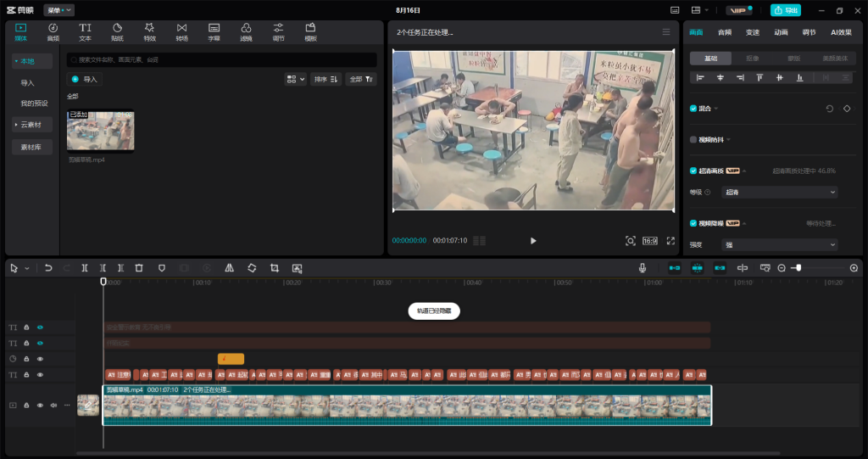The height and width of the screenshot is (459, 868).
Task: Open the 模板 templates panel
Action: coord(310,32)
